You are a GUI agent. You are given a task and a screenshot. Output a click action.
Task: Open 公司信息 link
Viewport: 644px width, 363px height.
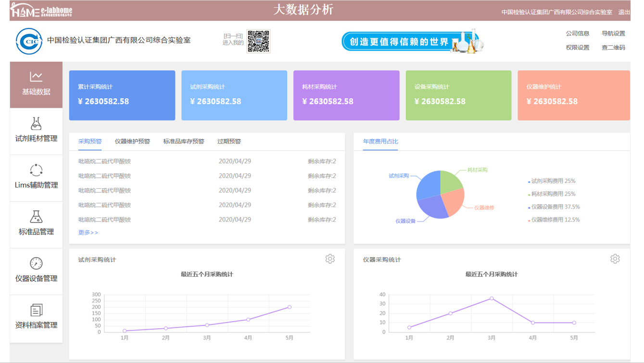click(x=577, y=34)
